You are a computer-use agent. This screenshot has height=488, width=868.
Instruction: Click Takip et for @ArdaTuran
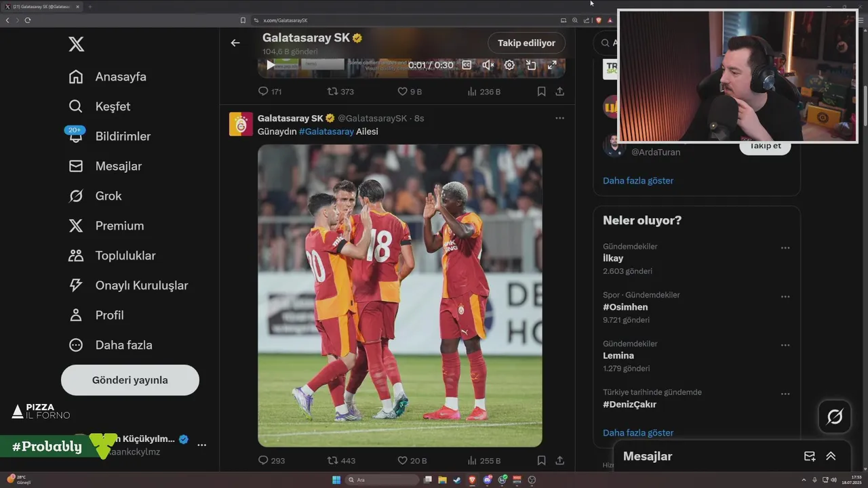click(765, 146)
